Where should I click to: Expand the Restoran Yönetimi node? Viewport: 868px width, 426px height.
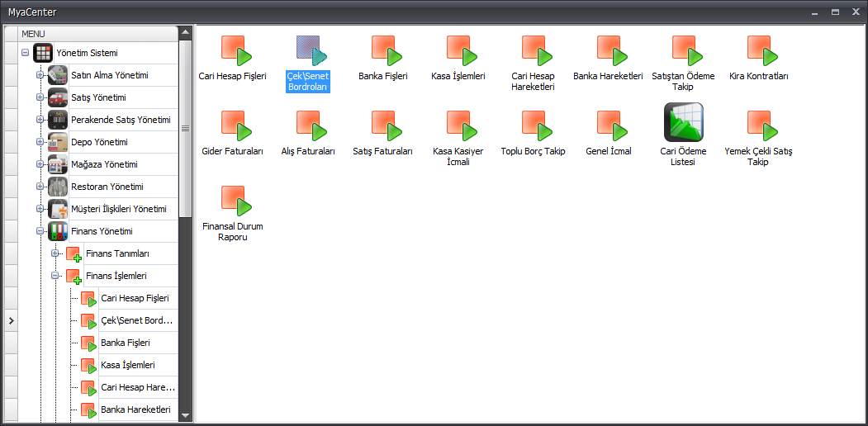click(x=40, y=187)
